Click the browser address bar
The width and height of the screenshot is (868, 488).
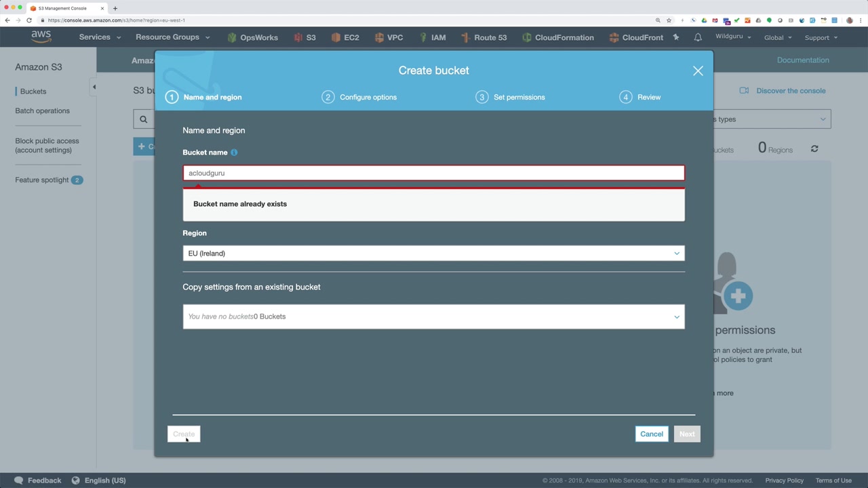point(346,20)
